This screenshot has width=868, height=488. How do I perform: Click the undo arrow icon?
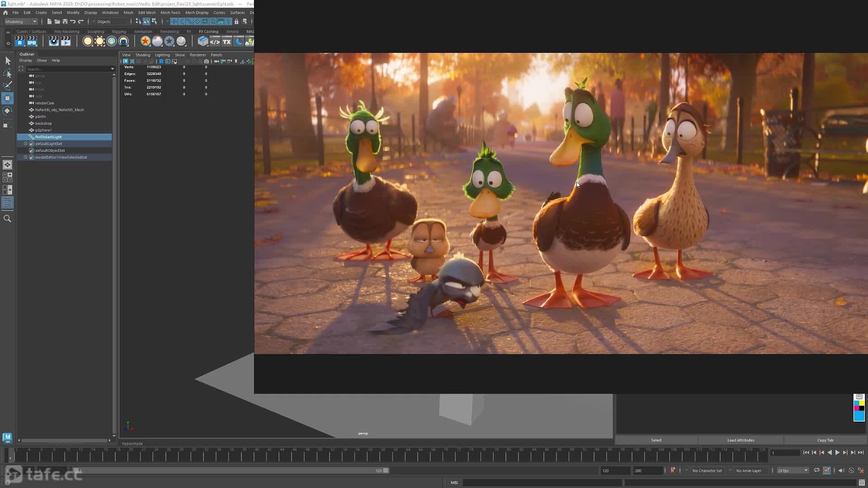73,22
